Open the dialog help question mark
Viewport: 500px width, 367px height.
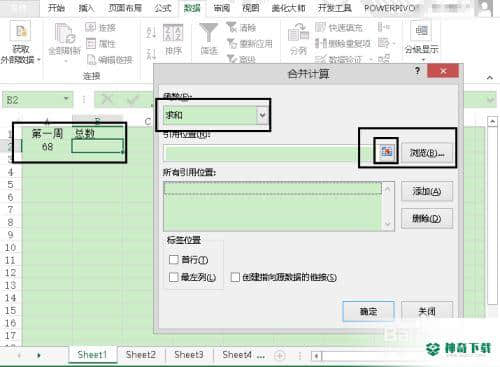click(417, 71)
